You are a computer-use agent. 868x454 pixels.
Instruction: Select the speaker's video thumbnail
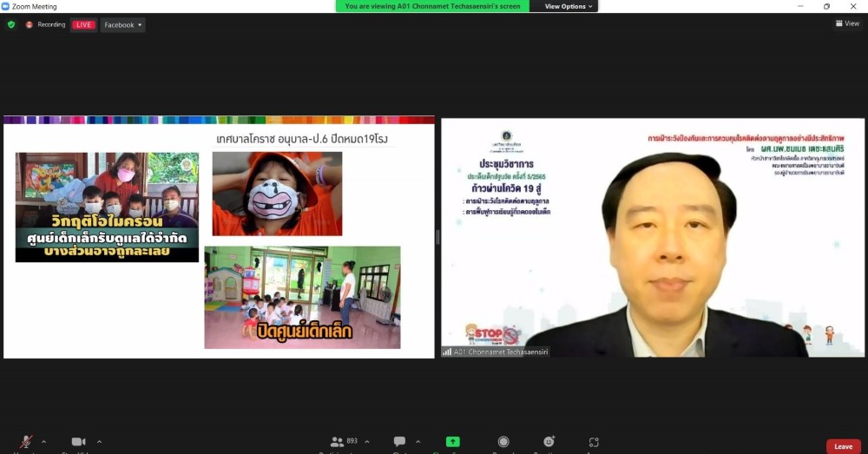point(653,237)
